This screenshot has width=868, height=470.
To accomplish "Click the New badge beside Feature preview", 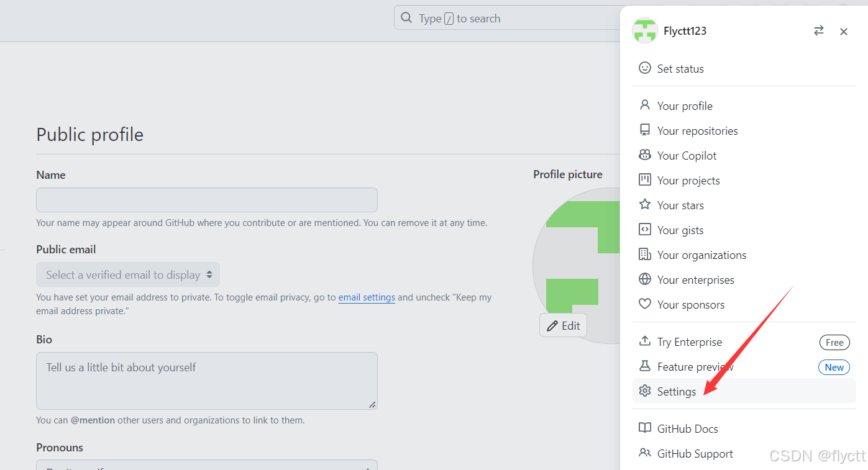I will (x=834, y=367).
